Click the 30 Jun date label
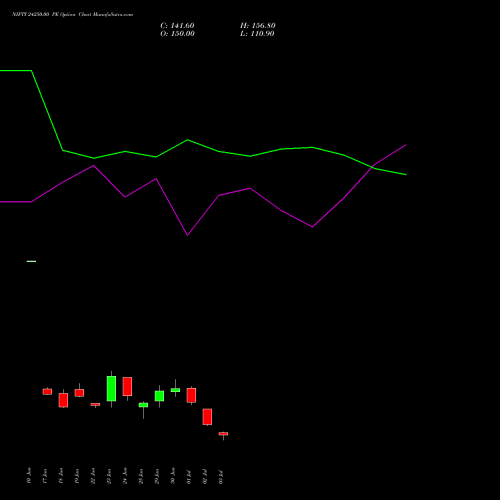Viewport: 500px width, 500px height. pos(173,476)
